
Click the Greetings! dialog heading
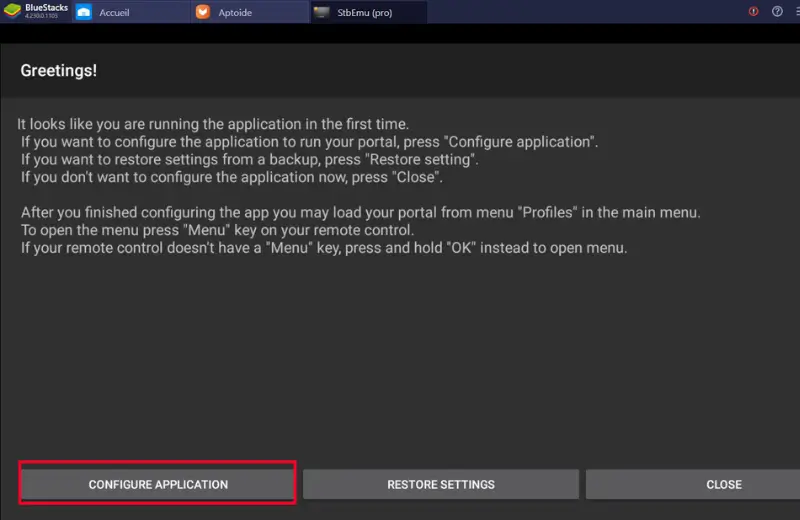[x=59, y=71]
